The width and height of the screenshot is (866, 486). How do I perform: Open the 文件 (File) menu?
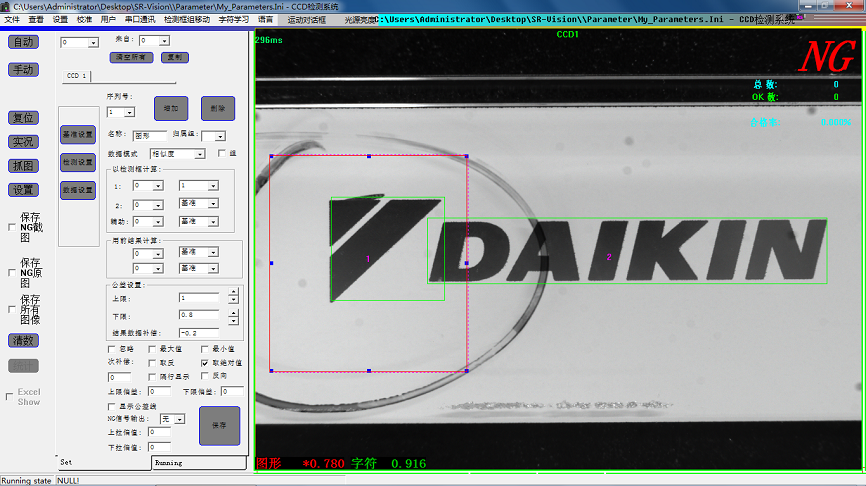tap(12, 19)
